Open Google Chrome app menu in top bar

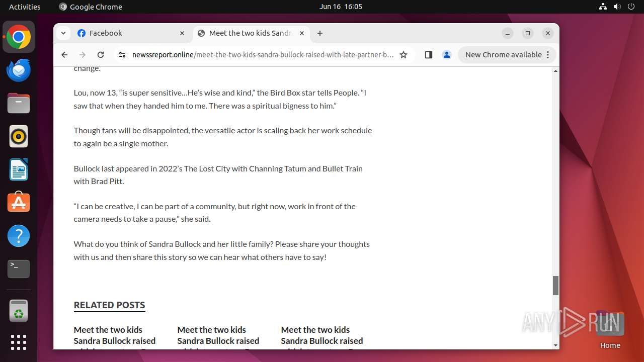tap(91, 7)
